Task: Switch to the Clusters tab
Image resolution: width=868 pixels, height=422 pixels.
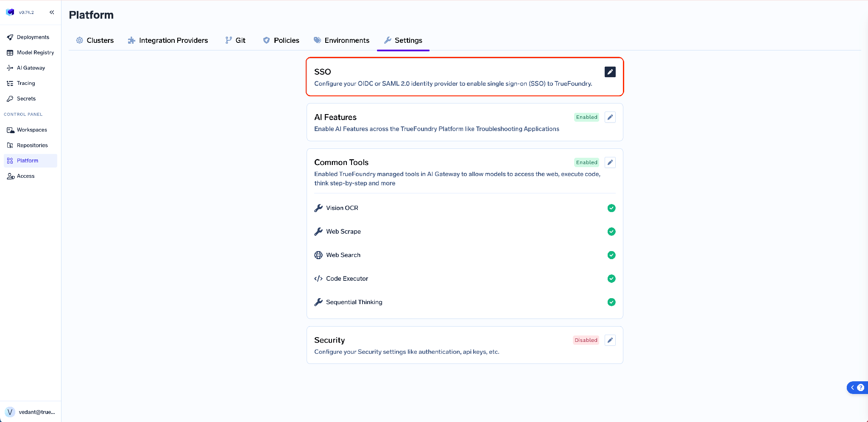Action: [95, 40]
